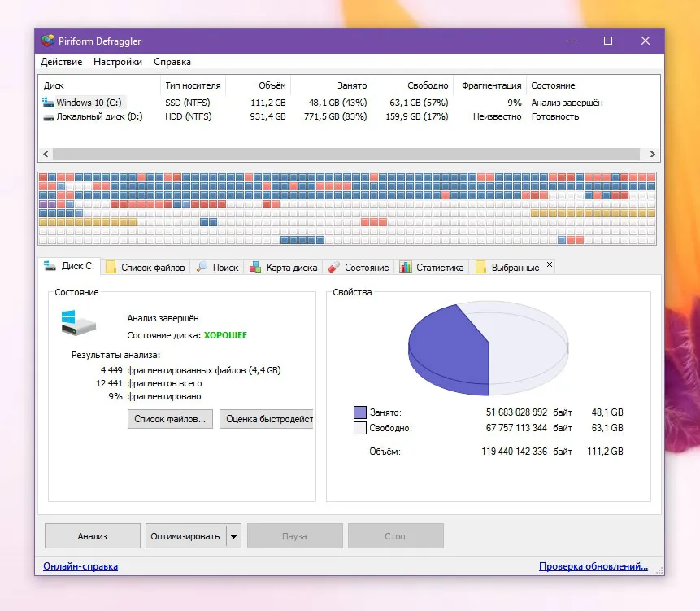This screenshot has height=611, width=700.
Task: Run the Оценка быстродействия benchmark button
Action: [267, 419]
